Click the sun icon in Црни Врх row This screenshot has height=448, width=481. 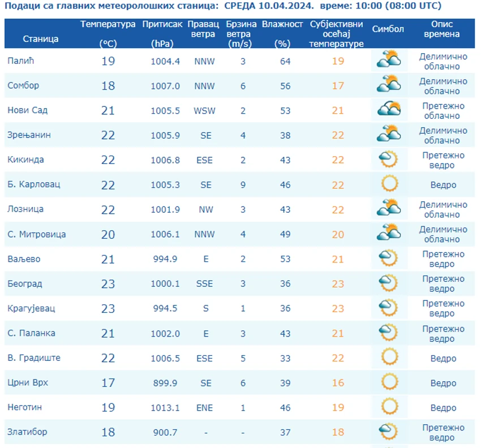click(389, 381)
